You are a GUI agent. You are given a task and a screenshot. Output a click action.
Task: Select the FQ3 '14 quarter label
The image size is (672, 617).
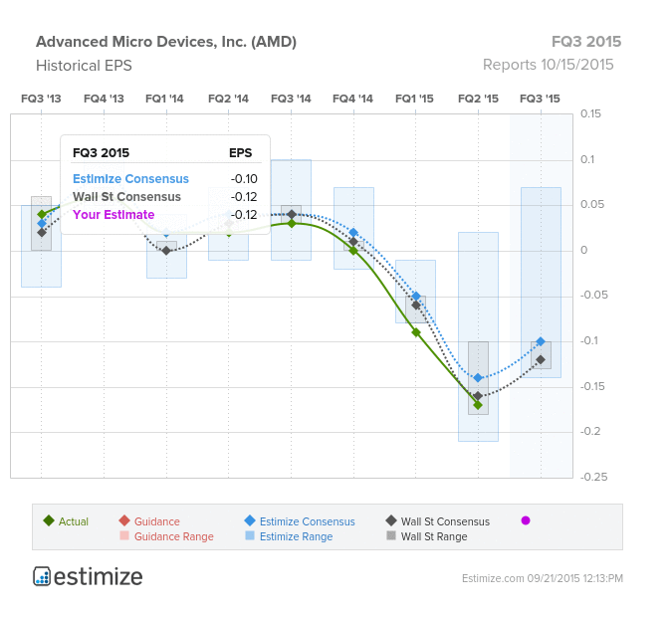291,99
